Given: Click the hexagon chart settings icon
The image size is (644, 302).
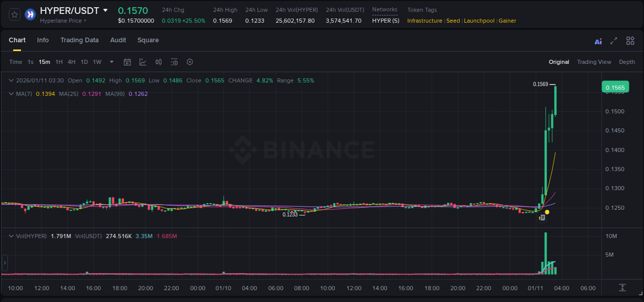Looking at the screenshot, I should tap(190, 62).
